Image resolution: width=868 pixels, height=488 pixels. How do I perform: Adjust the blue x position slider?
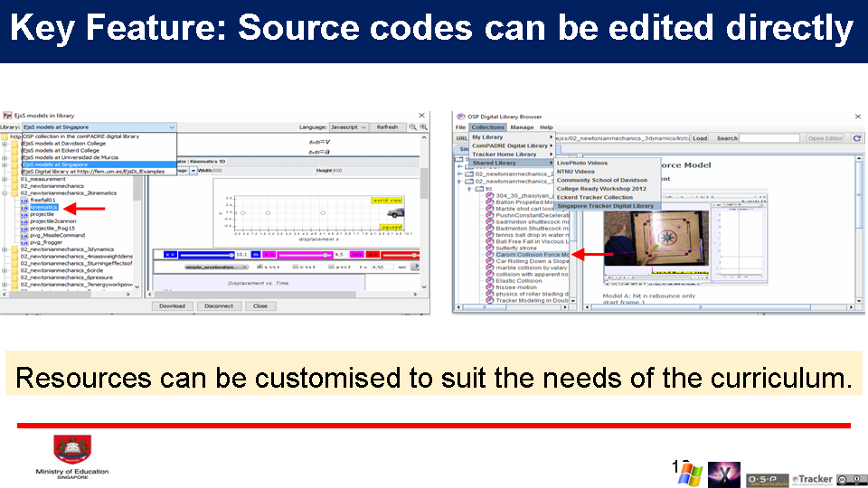(205, 255)
